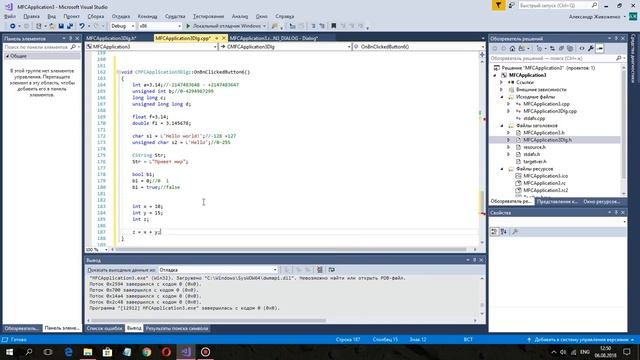This screenshot has height=360, width=640.
Task: Click the code editor vertical scrollbar
Action: [x=482, y=201]
